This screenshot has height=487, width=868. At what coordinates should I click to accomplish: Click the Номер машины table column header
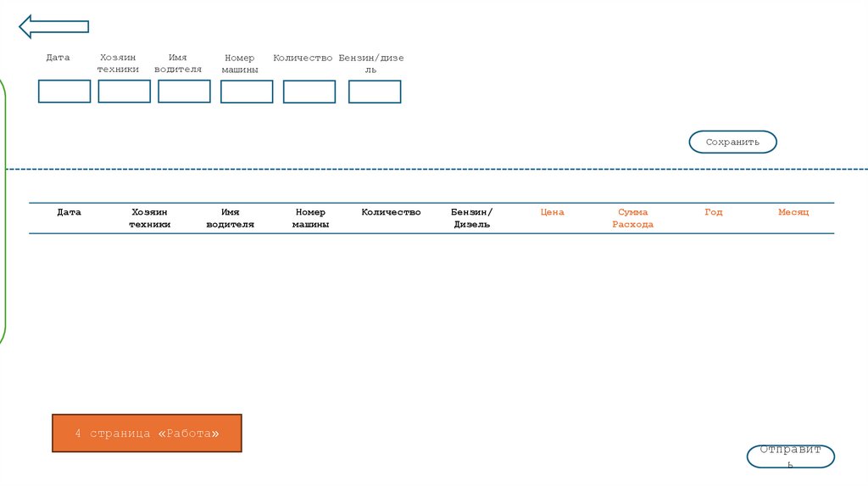[310, 218]
